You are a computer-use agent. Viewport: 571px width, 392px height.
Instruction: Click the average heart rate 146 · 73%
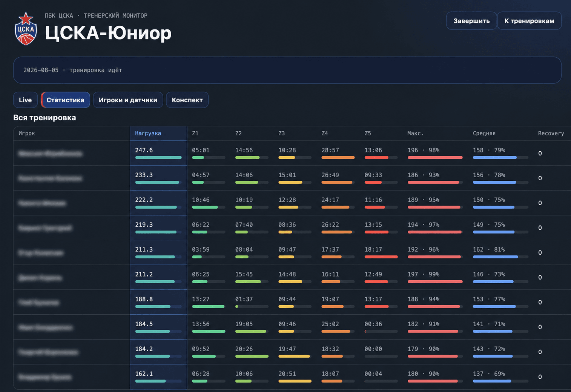(489, 275)
